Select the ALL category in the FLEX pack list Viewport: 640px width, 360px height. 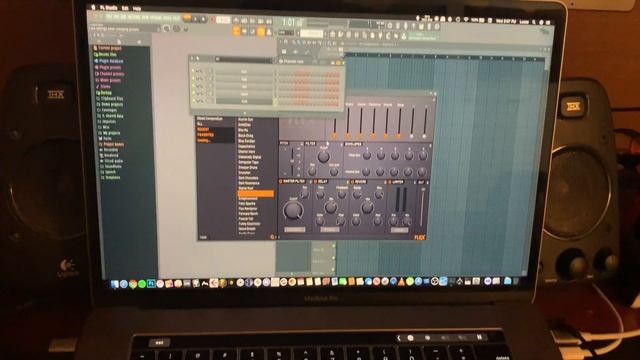[x=200, y=124]
